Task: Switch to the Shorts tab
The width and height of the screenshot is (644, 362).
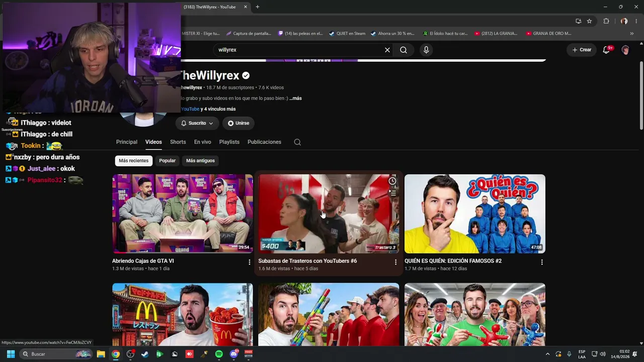Action: pyautogui.click(x=178, y=142)
